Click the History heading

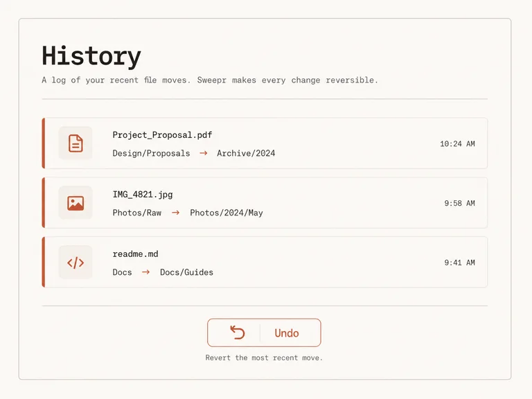click(91, 56)
